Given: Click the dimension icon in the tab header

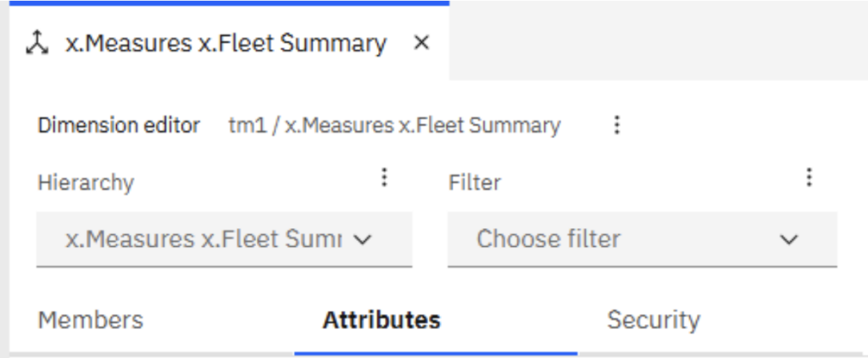Looking at the screenshot, I should 37,43.
